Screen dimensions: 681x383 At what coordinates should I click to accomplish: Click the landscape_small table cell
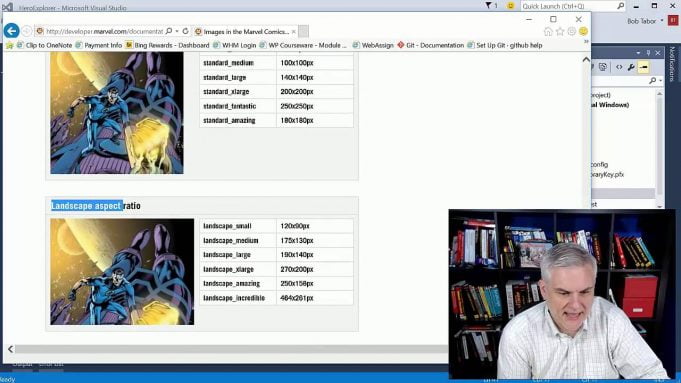238,226
